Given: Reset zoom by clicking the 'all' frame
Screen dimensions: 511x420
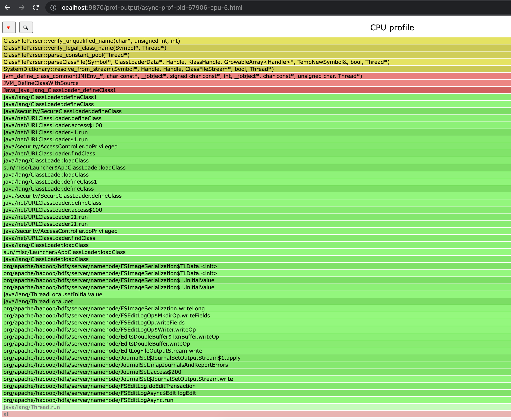Looking at the screenshot, I should click(7, 414).
